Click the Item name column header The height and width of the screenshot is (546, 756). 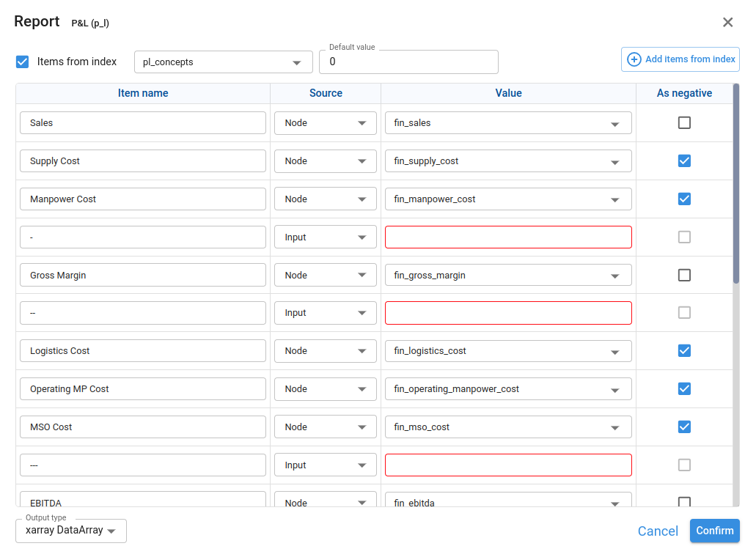(143, 93)
